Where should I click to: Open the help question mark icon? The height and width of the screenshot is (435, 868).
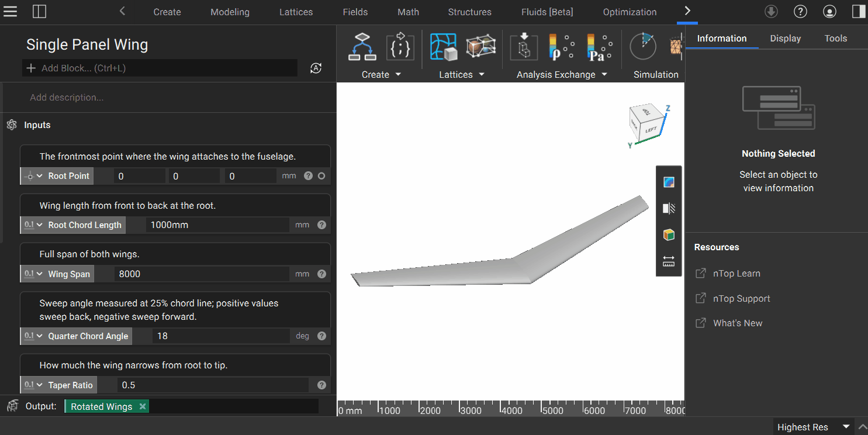tap(800, 12)
